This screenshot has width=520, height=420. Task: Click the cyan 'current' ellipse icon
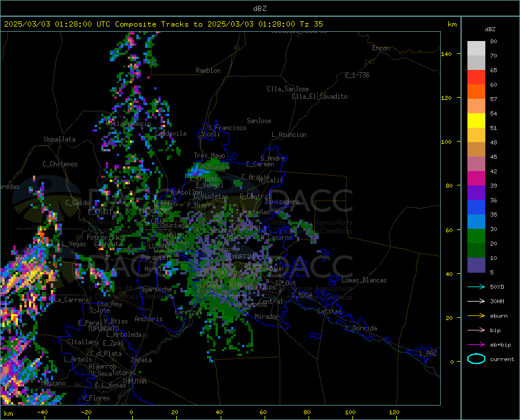476,359
